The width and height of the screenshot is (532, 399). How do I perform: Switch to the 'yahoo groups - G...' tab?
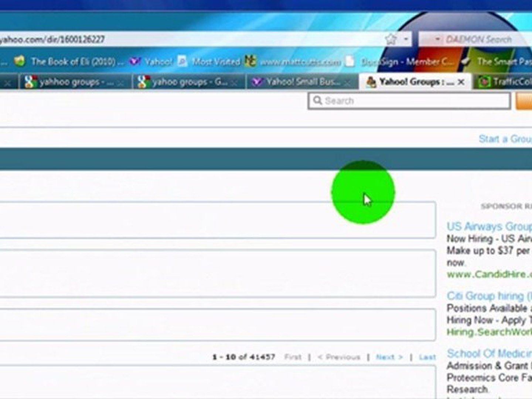pyautogui.click(x=188, y=82)
